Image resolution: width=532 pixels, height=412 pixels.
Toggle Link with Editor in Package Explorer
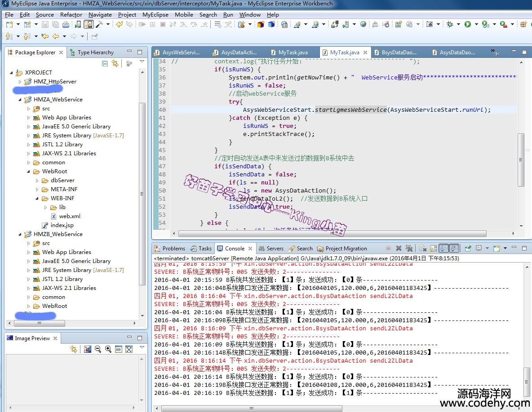[x=115, y=63]
